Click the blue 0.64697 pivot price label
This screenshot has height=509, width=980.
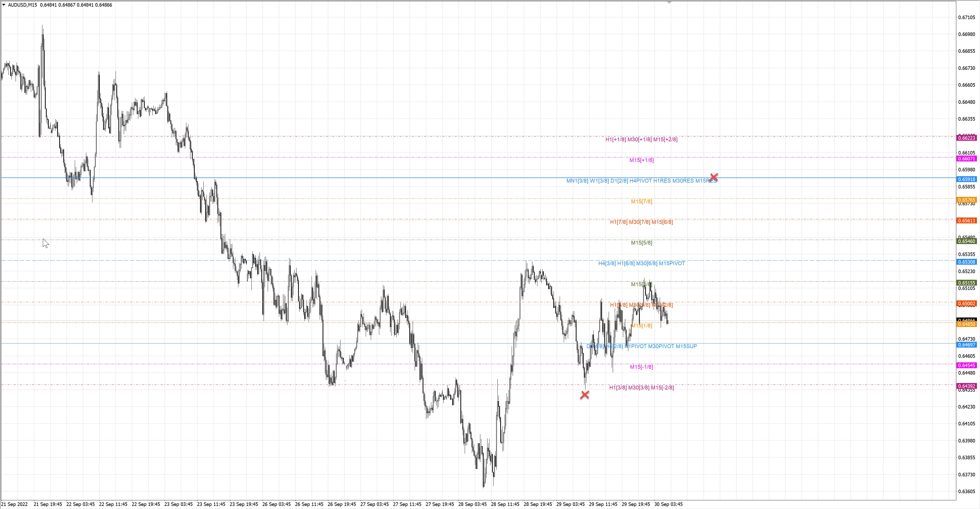[x=966, y=345]
